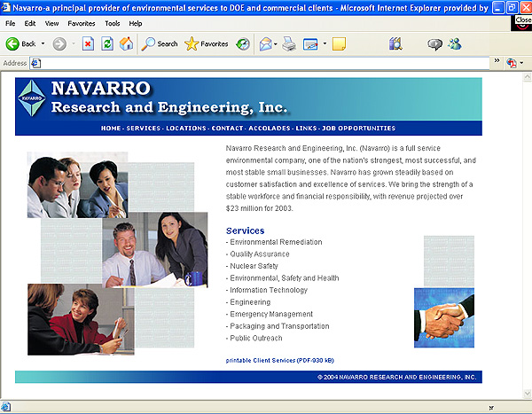Image resolution: width=532 pixels, height=414 pixels.
Task: Click the yellow note icon in toolbar
Action: click(x=339, y=44)
